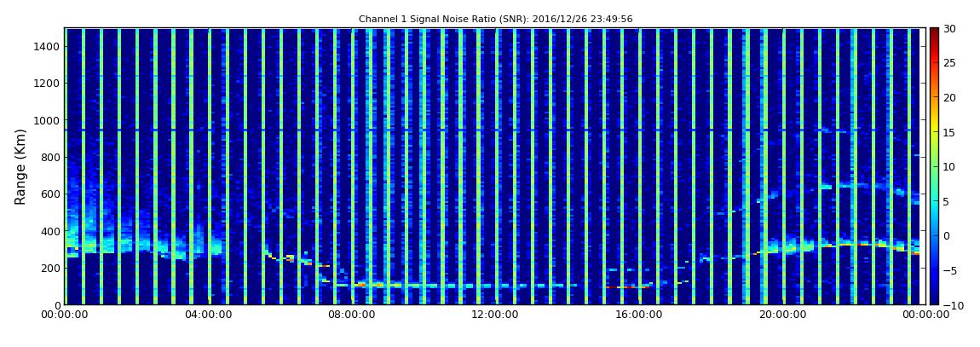
Task: Click the colorbar label 30
Action: [949, 28]
